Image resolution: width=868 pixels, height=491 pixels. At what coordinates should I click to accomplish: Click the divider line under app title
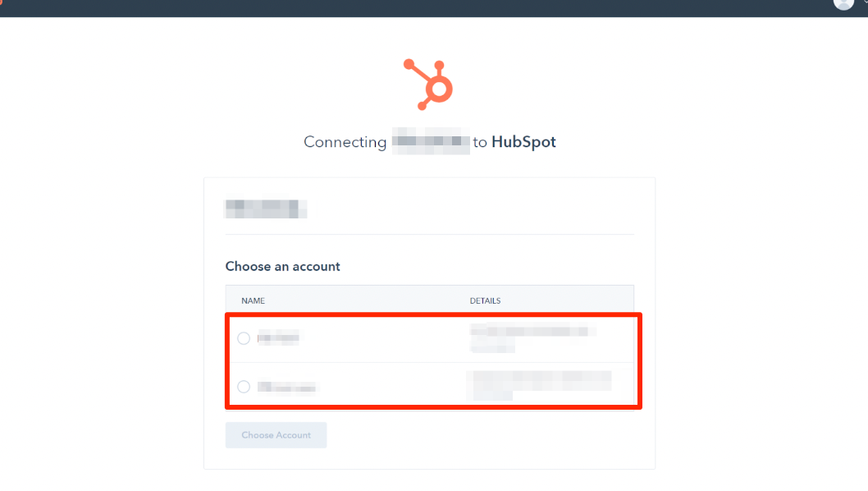[x=430, y=234]
